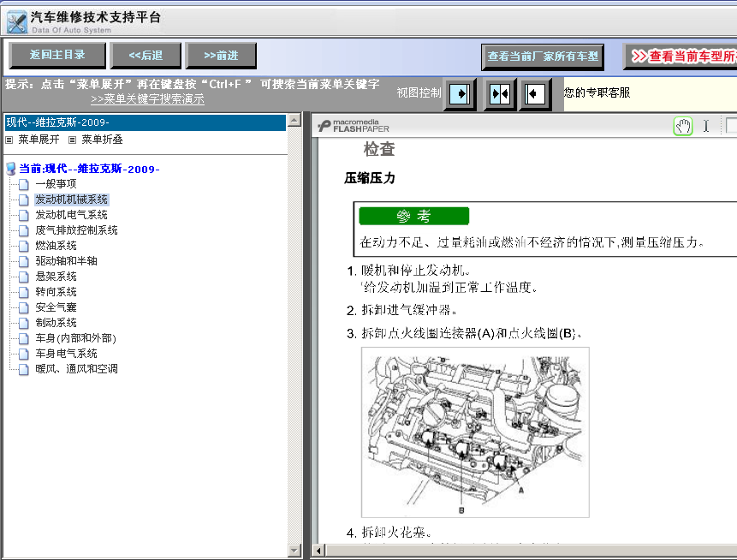Click the view control collapse-left arrow icon
The height and width of the screenshot is (560, 737).
pos(534,93)
